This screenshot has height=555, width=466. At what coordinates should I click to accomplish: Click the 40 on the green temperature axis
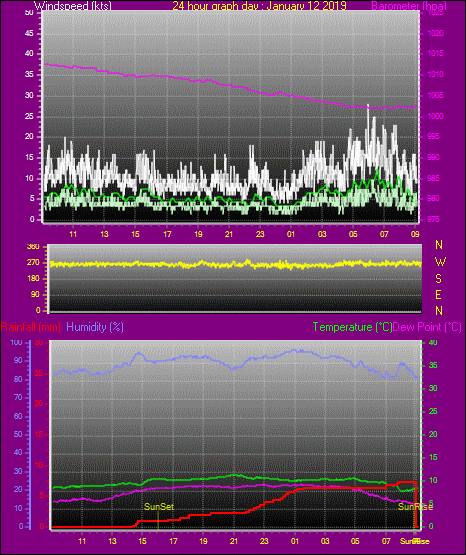click(433, 342)
